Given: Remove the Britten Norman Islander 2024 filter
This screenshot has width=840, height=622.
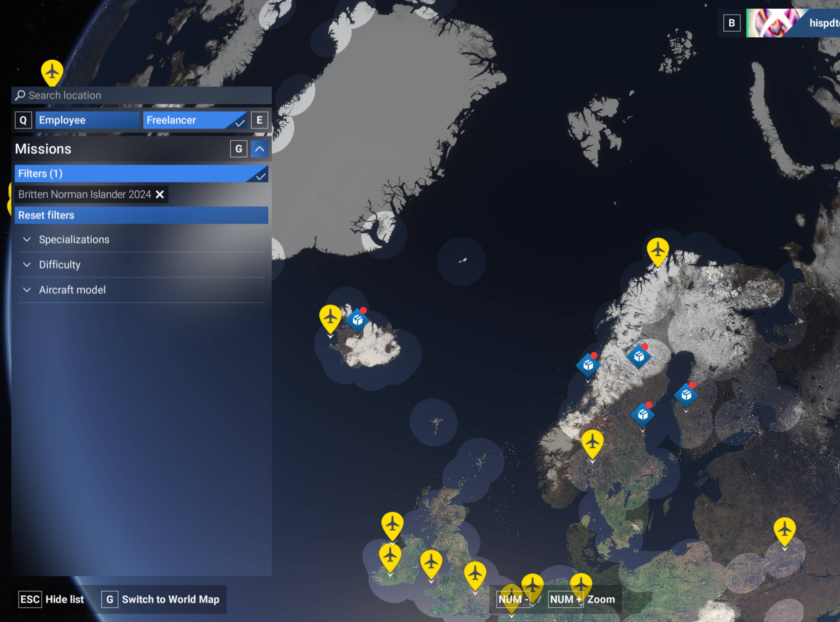Looking at the screenshot, I should coord(159,194).
